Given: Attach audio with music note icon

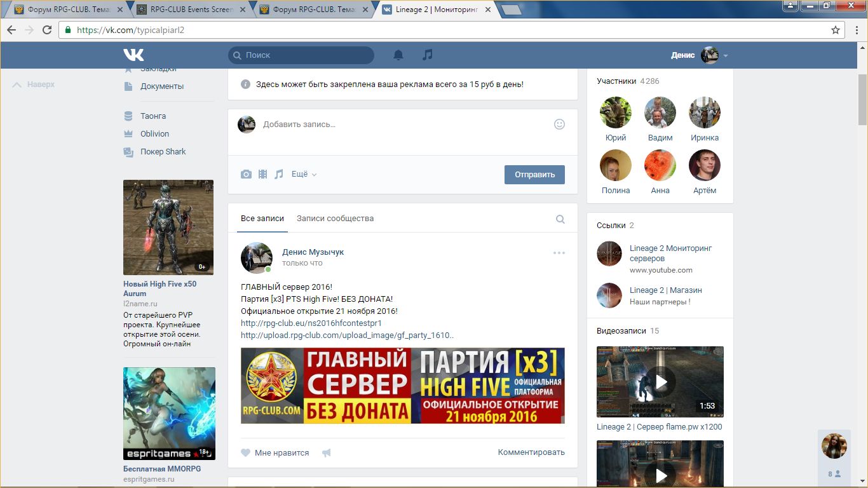Looking at the screenshot, I should [x=278, y=174].
